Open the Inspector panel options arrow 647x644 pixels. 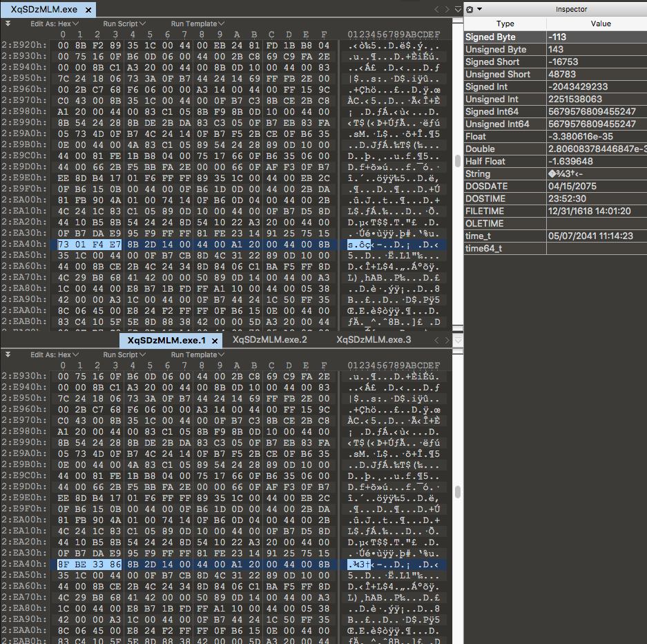click(x=479, y=9)
